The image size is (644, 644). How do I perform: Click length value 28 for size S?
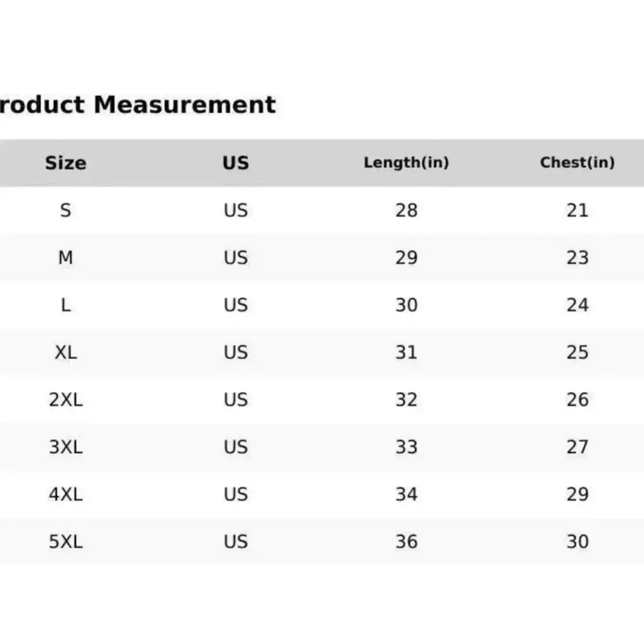pos(407,210)
